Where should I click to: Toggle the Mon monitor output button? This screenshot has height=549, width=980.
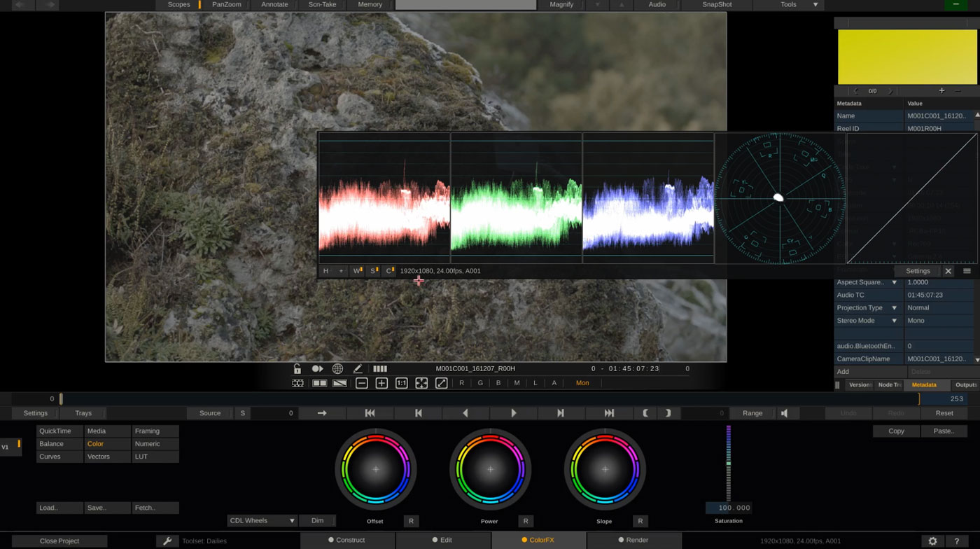582,383
